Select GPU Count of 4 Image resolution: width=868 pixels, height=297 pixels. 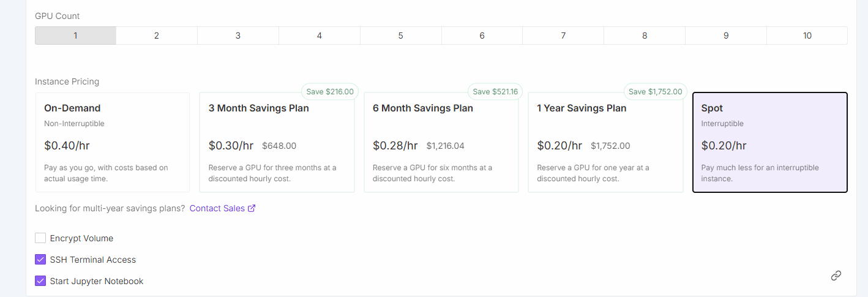click(x=320, y=36)
